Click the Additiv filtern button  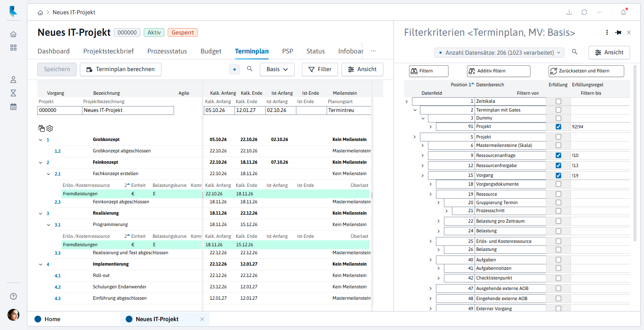click(x=499, y=71)
